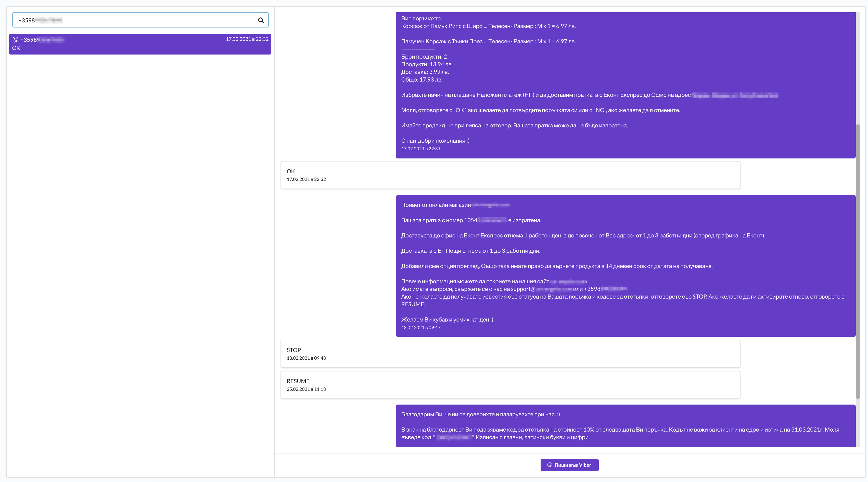Click the 'STOP' customer message
868x482 pixels.
(510, 354)
